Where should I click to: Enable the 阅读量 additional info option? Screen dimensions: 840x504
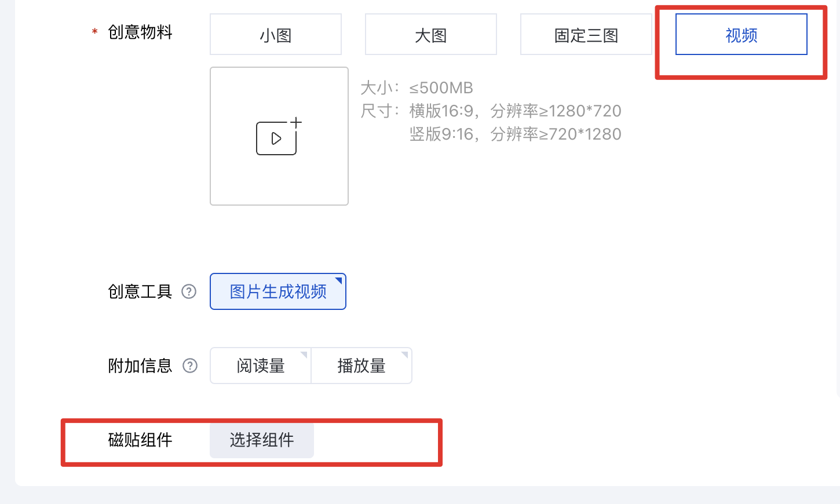click(260, 366)
